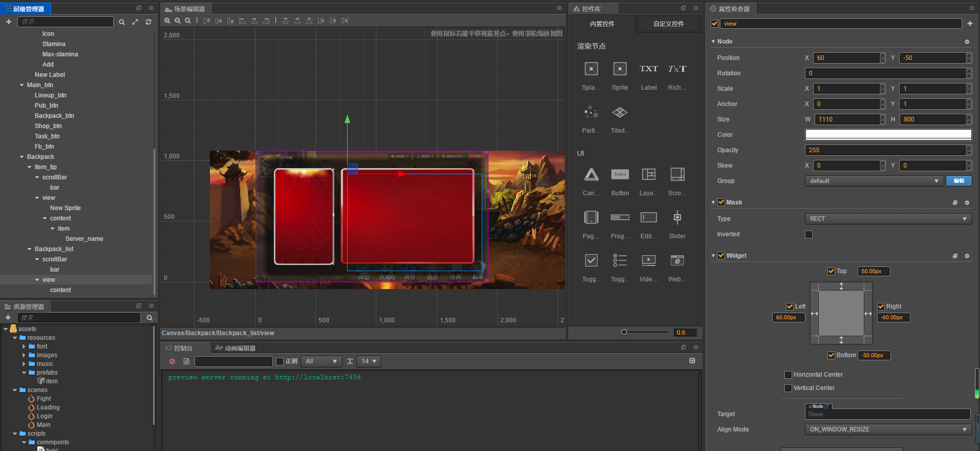This screenshot has height=451, width=980.
Task: Collapse the Main_btn tree node
Action: (x=22, y=85)
